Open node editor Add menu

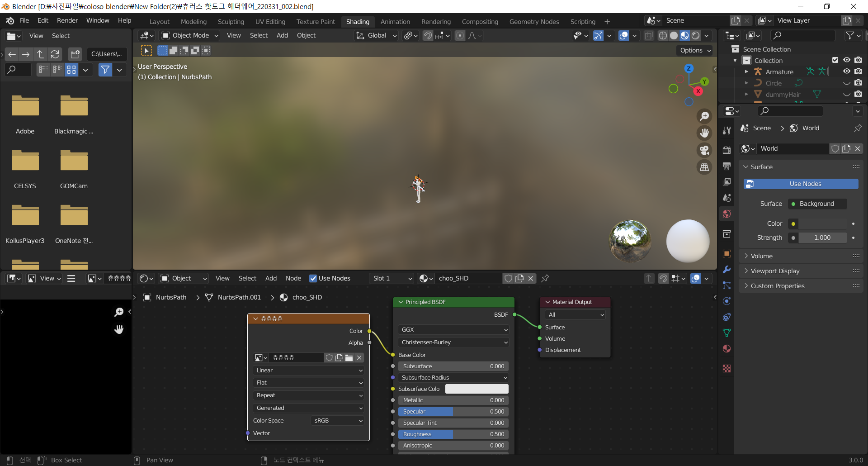click(271, 278)
